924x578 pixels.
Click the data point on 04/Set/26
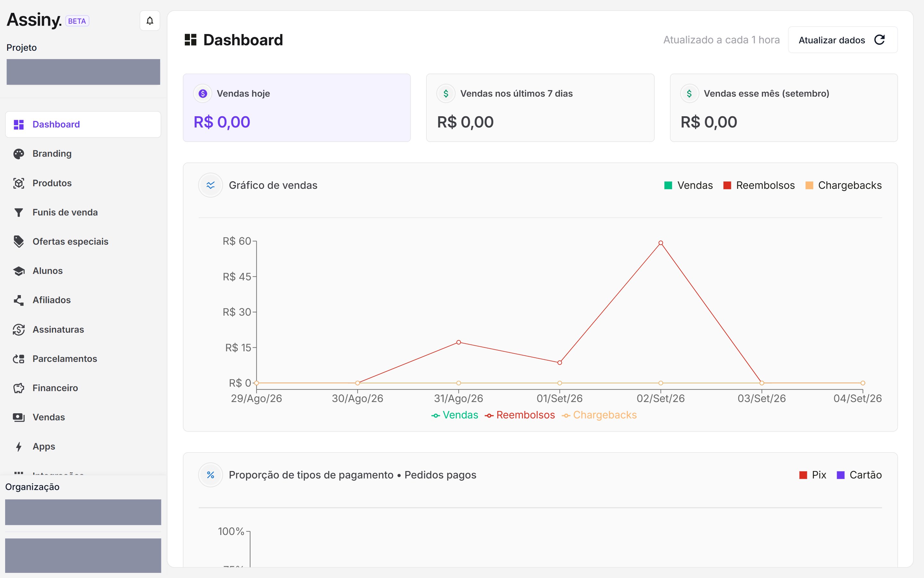862,383
